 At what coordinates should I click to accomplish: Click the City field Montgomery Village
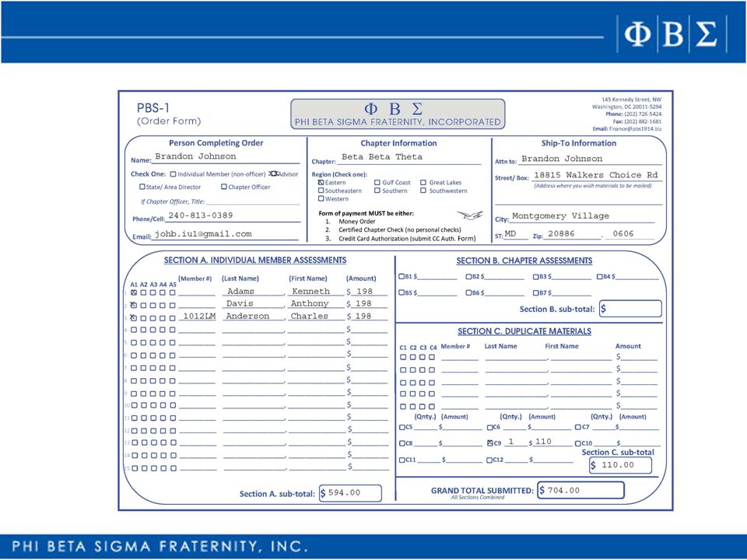click(582, 216)
